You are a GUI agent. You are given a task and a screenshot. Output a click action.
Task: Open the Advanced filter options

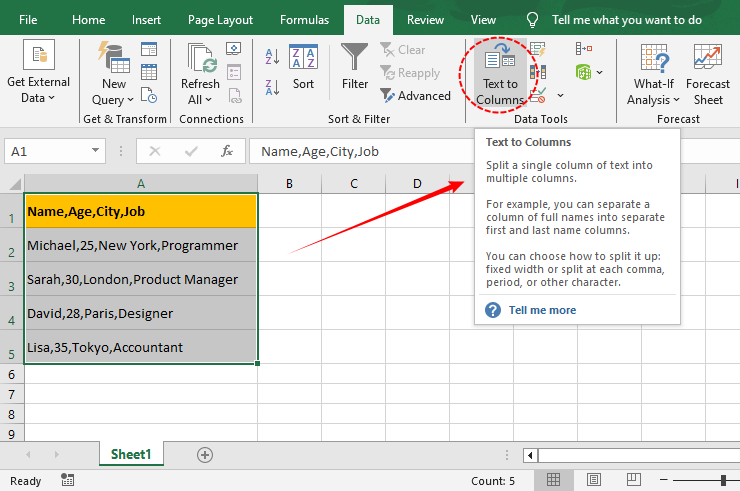415,96
